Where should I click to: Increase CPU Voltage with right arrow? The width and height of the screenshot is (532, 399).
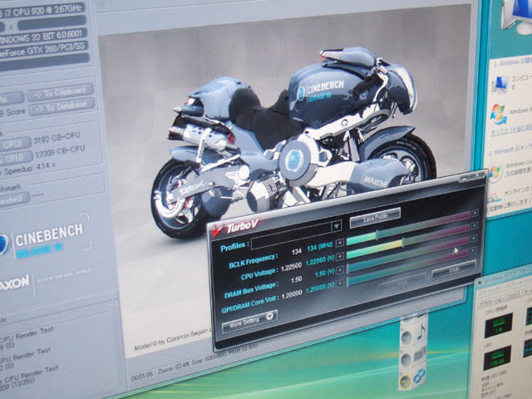(475, 225)
